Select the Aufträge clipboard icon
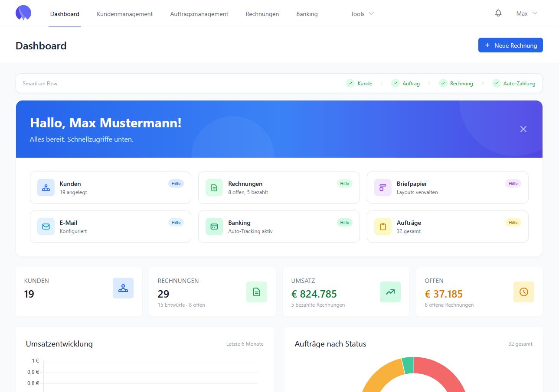Viewport: 559px width, 392px height. pos(382,226)
